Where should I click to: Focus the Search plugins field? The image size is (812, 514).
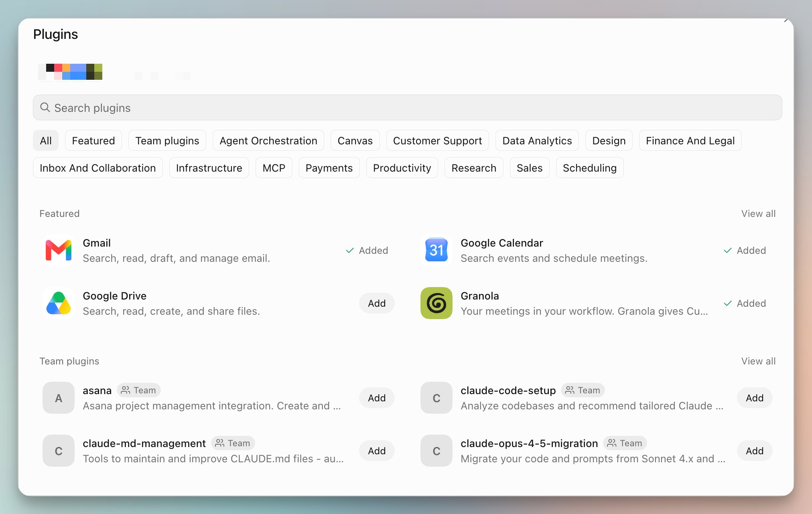pos(407,107)
